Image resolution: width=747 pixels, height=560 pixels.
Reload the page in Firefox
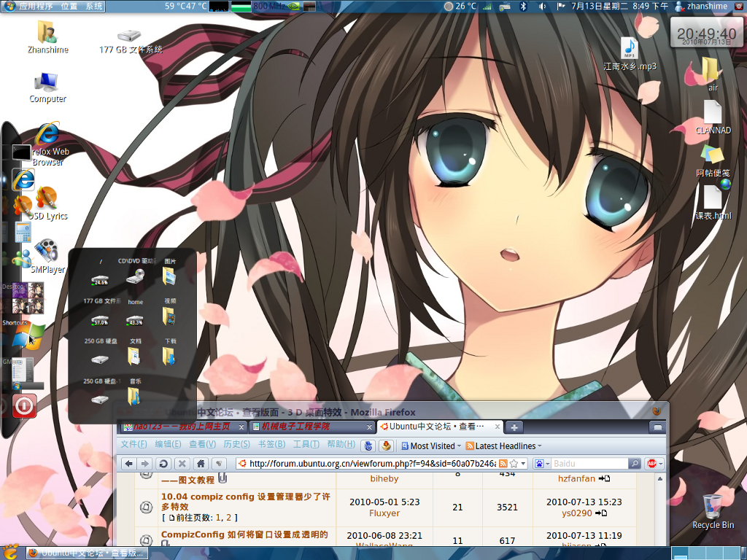click(163, 463)
